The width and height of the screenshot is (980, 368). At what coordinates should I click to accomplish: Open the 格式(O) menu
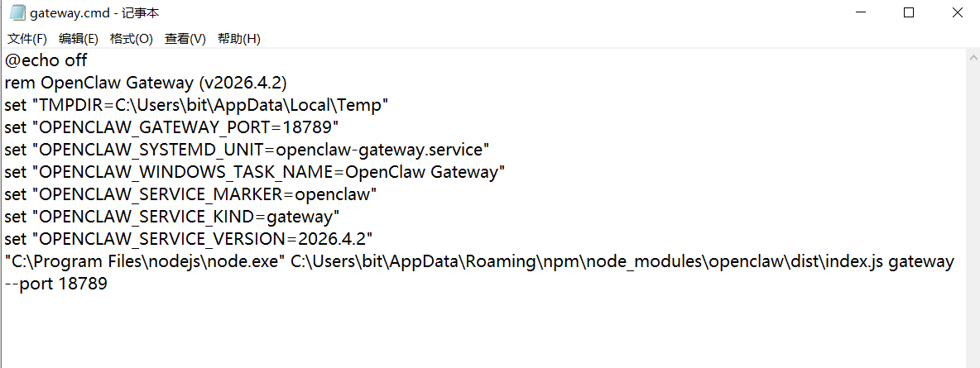pyautogui.click(x=132, y=39)
